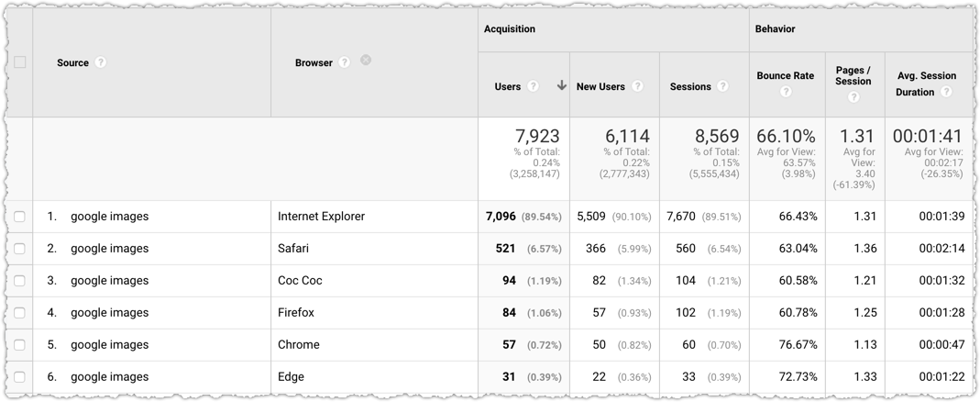Check the Safari row checkbox
This screenshot has height=402, width=980.
click(19, 249)
